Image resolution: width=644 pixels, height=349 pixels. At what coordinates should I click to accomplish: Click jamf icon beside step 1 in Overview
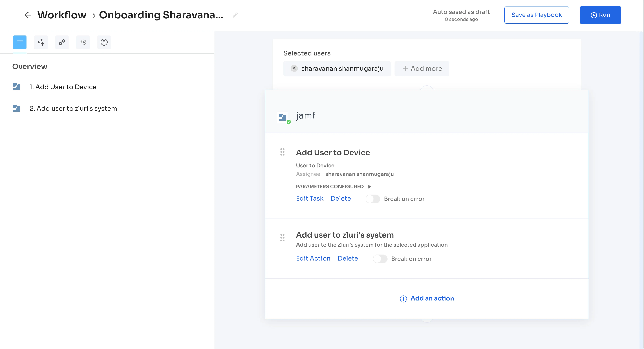pos(17,87)
